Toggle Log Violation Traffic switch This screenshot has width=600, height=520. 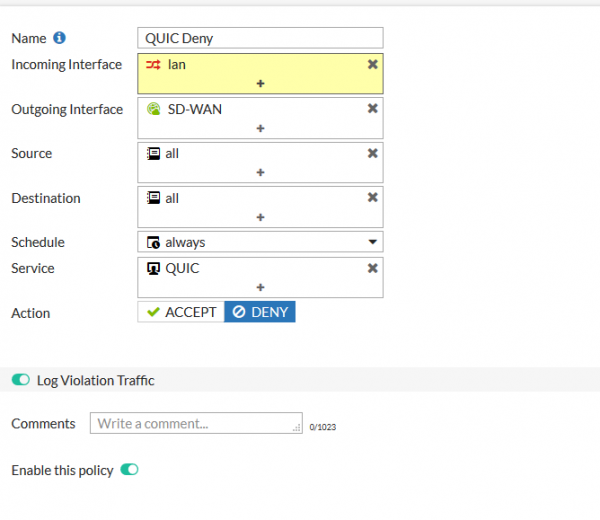click(x=21, y=380)
